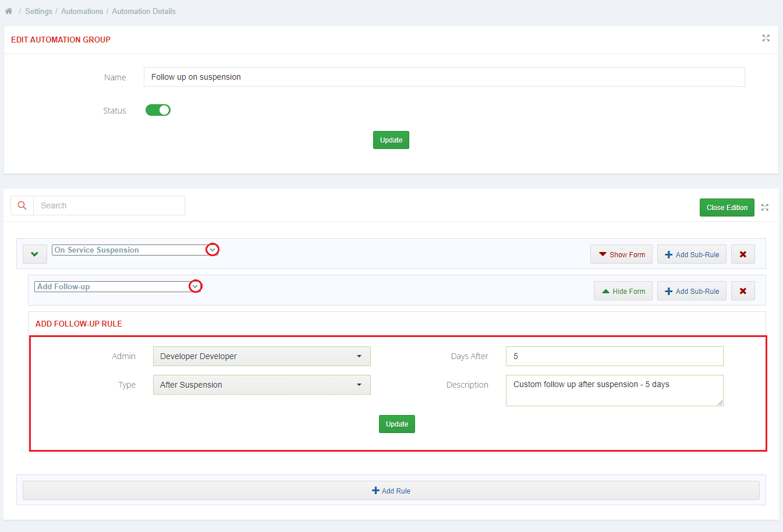Click the search magnifier icon

click(22, 205)
